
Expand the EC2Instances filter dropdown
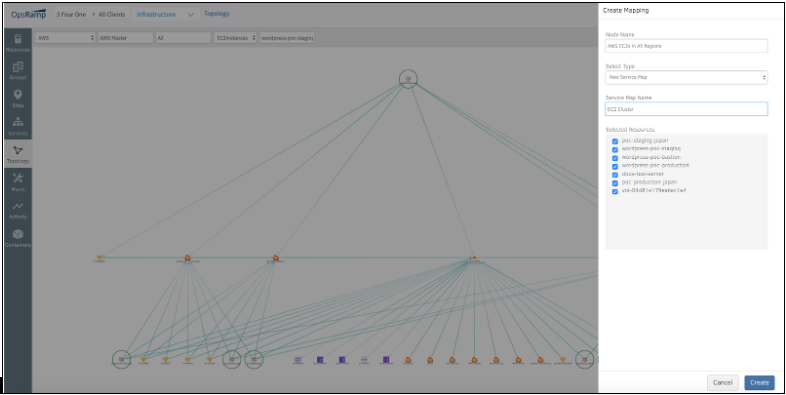pos(235,38)
